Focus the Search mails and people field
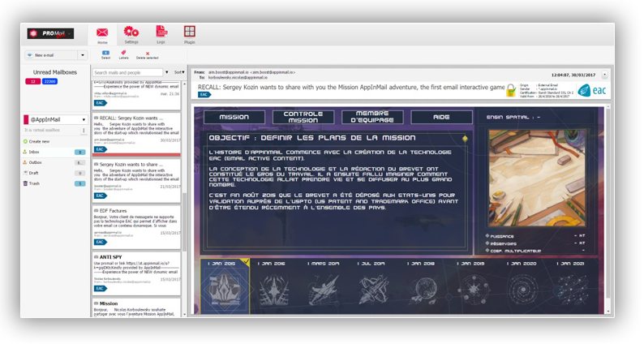644x344 pixels. (x=127, y=72)
